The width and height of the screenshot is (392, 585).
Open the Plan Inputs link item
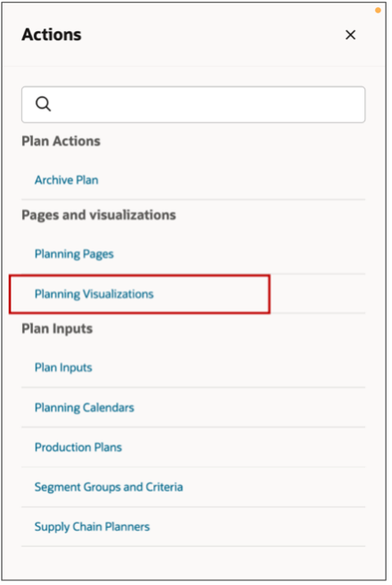tap(63, 367)
